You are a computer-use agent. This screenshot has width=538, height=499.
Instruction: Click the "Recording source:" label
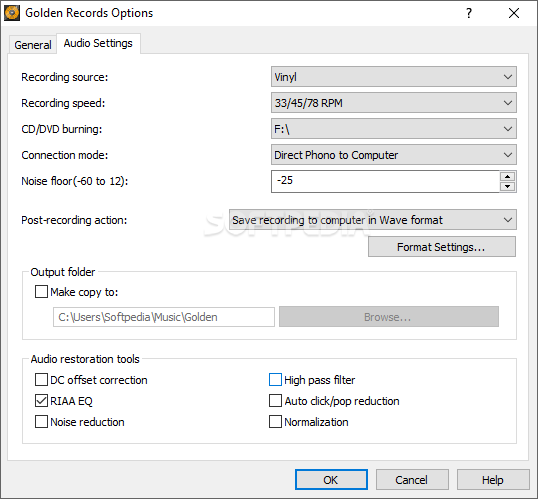pyautogui.click(x=65, y=77)
